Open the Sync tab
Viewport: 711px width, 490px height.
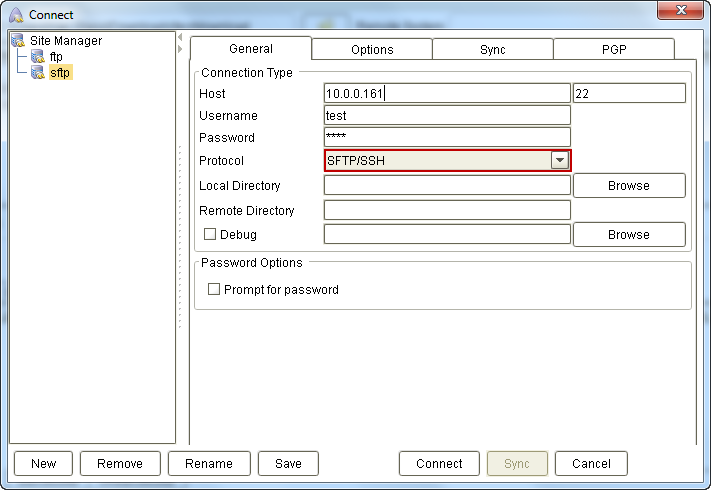(x=492, y=50)
